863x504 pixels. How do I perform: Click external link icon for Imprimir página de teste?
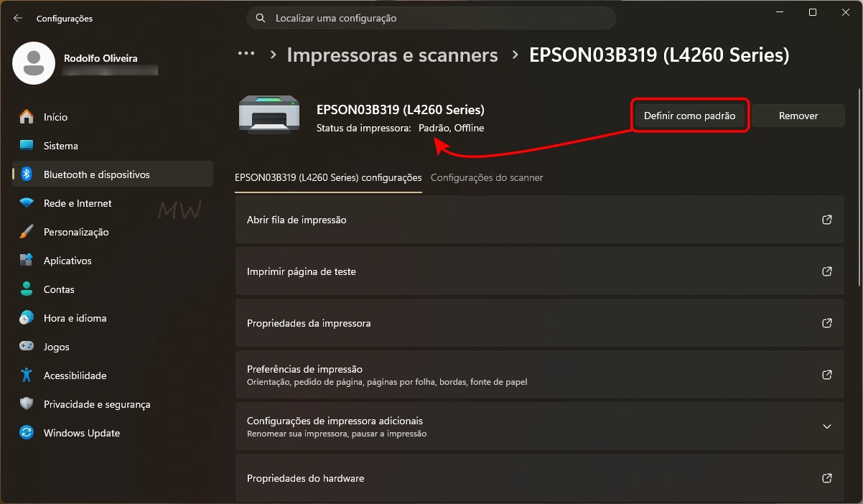[827, 271]
